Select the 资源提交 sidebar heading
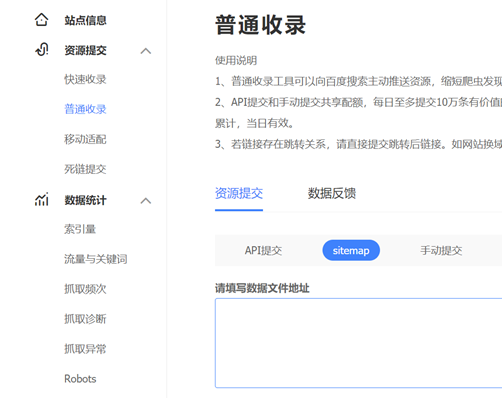The image size is (502, 398). (86, 50)
